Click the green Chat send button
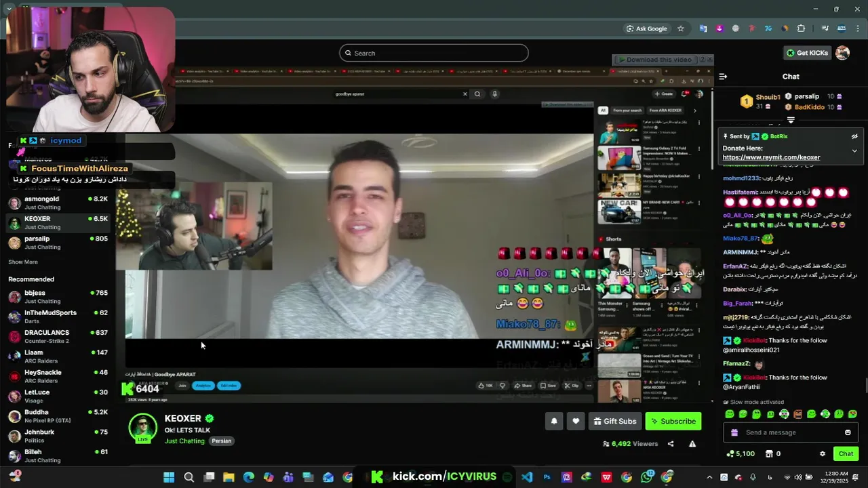The image size is (868, 488). [x=846, y=453]
